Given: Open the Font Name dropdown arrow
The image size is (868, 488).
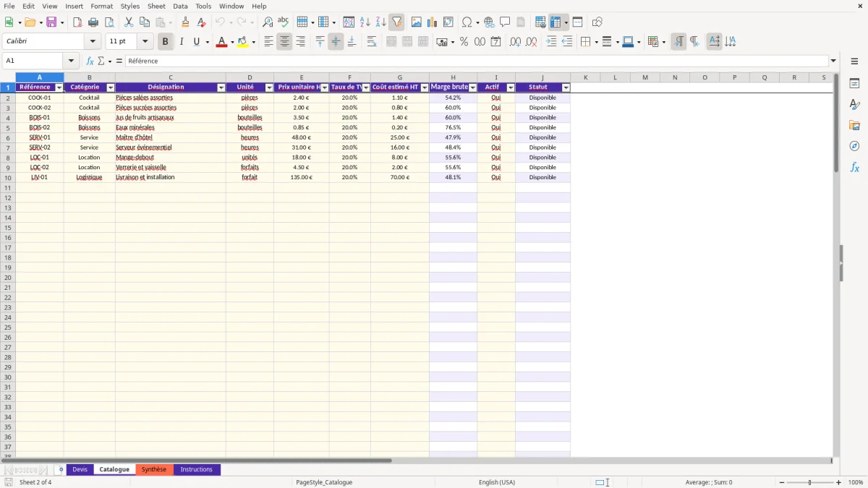Looking at the screenshot, I should tap(93, 42).
